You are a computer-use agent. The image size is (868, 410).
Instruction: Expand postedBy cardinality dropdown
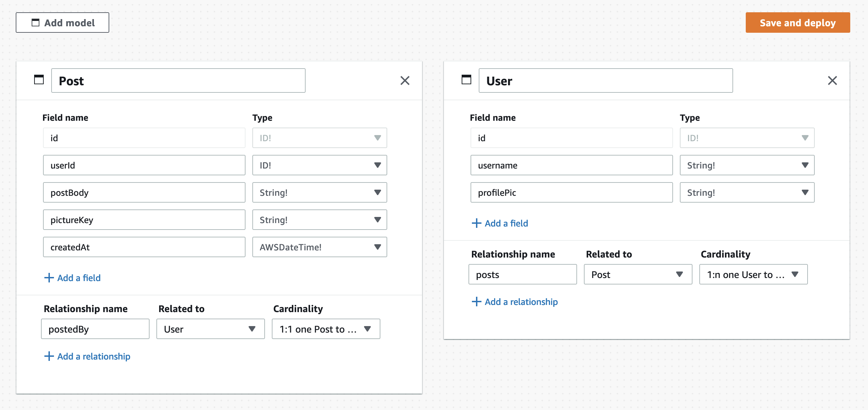(326, 329)
